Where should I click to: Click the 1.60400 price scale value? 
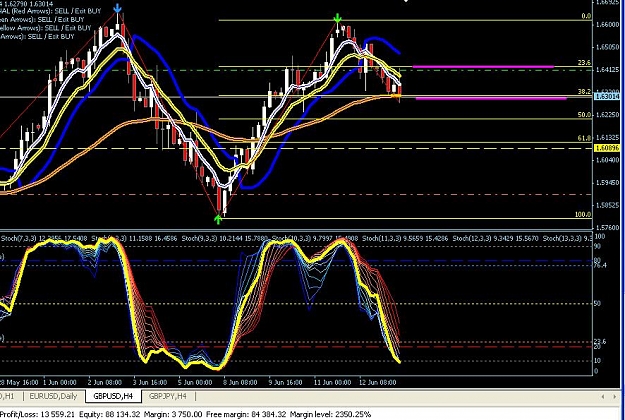607,160
